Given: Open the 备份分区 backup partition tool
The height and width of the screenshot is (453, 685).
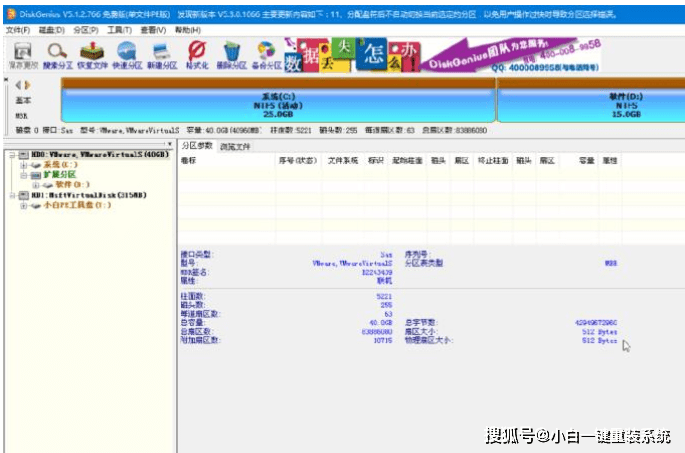Looking at the screenshot, I should point(266,55).
